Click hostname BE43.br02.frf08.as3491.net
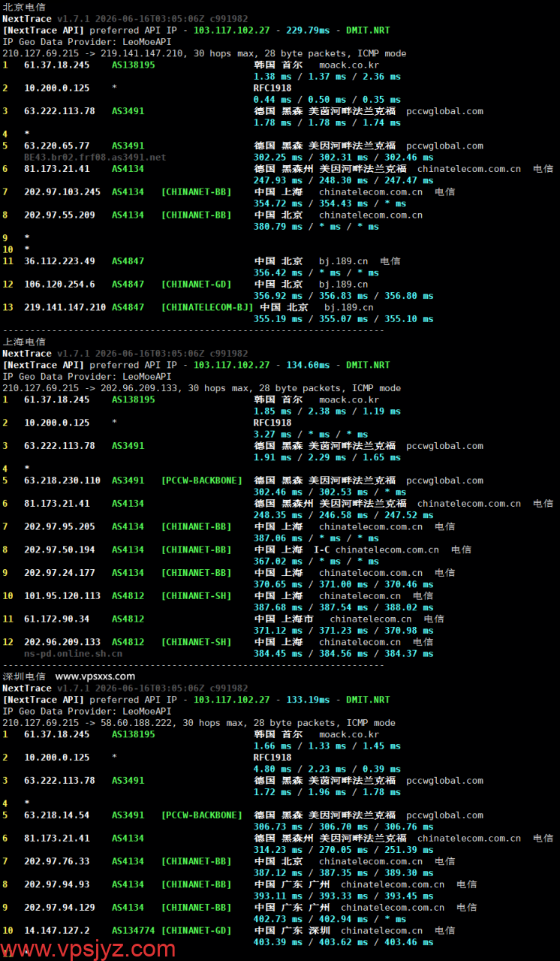 (x=95, y=157)
